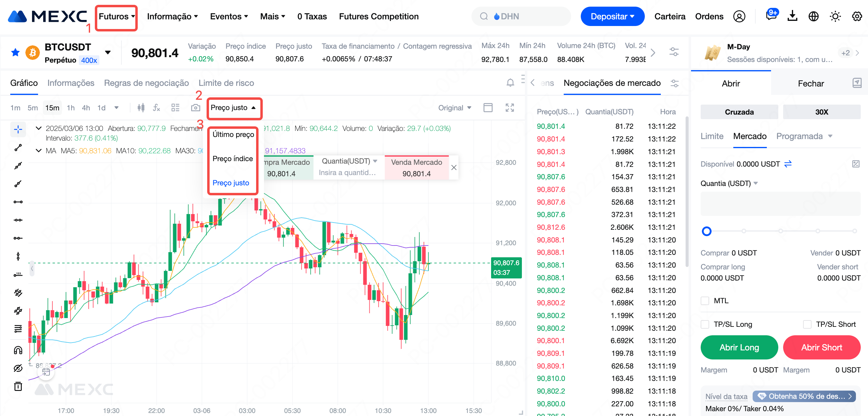This screenshot has width=868, height=416.
Task: Open the user profile icon
Action: [x=739, y=16]
